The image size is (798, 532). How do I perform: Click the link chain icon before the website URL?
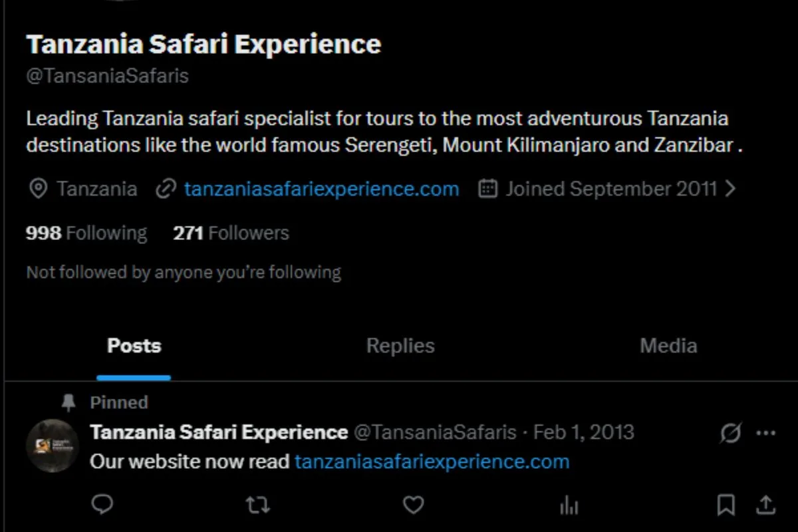click(x=164, y=189)
